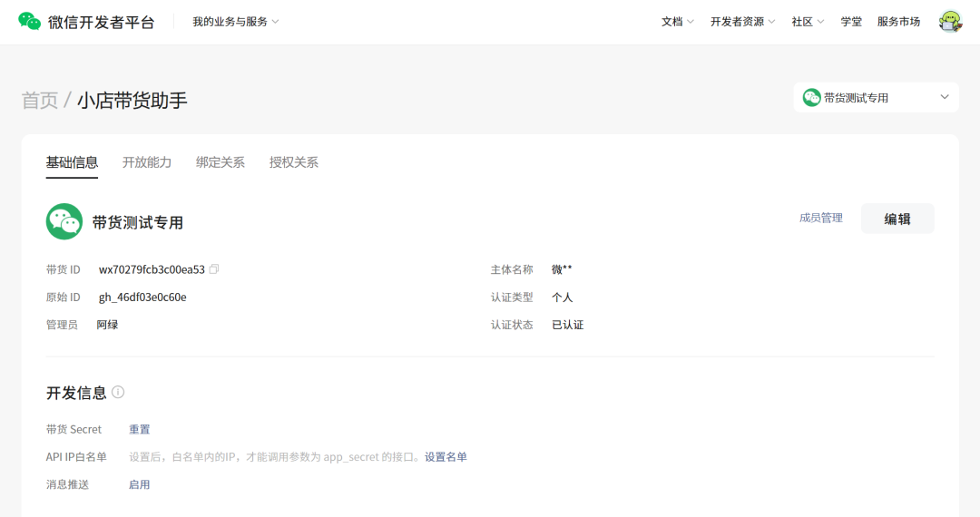This screenshot has height=517, width=980.
Task: Click the 微信开发者平台 title text
Action: tap(102, 22)
